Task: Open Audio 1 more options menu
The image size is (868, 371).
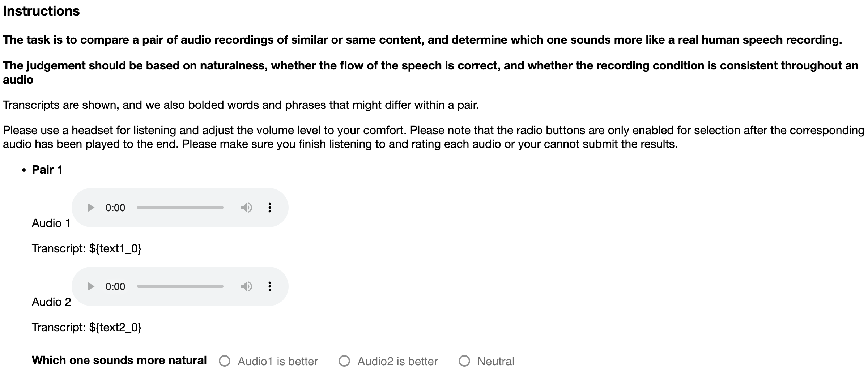Action: [x=269, y=208]
